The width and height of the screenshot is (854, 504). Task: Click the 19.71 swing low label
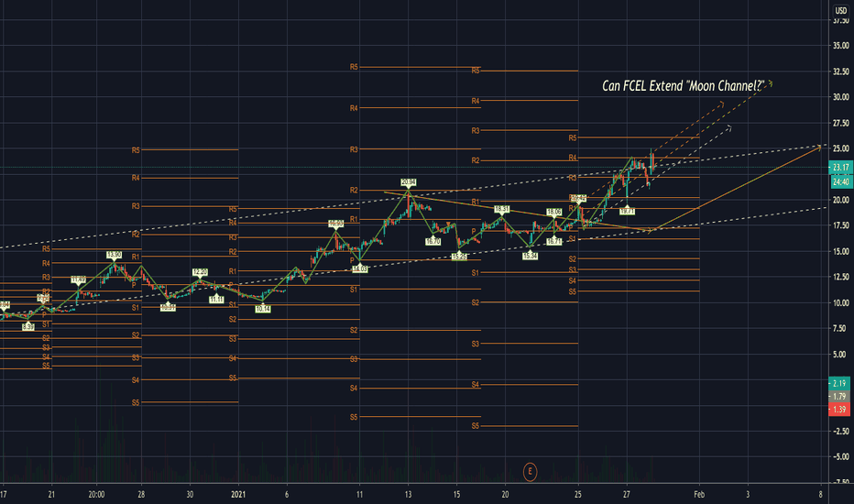click(x=628, y=211)
